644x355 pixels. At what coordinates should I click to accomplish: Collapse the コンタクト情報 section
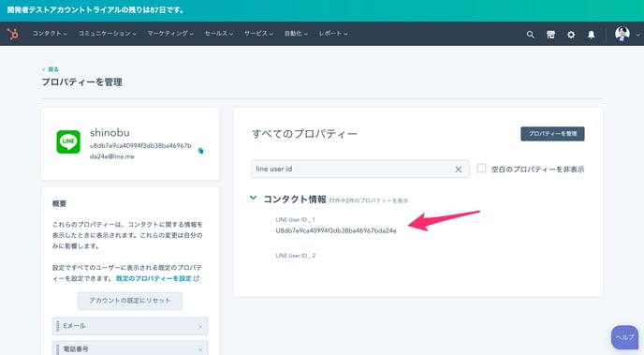click(x=254, y=199)
